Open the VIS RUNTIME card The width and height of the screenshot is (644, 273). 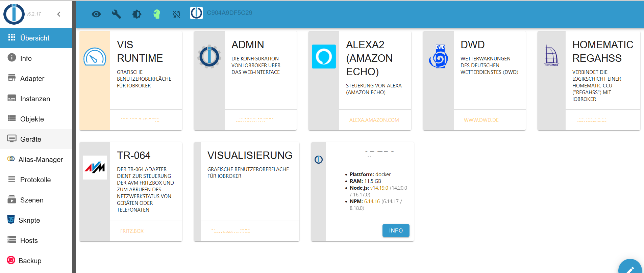coord(131,81)
